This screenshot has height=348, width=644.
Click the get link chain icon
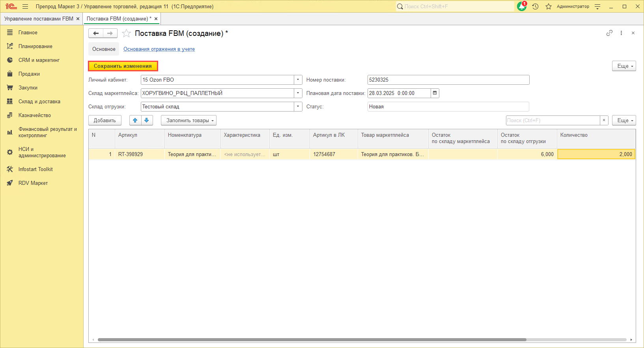[609, 33]
